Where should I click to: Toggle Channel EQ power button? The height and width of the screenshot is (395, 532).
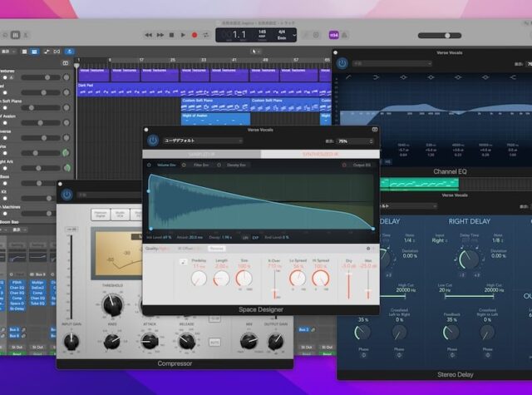point(342,62)
